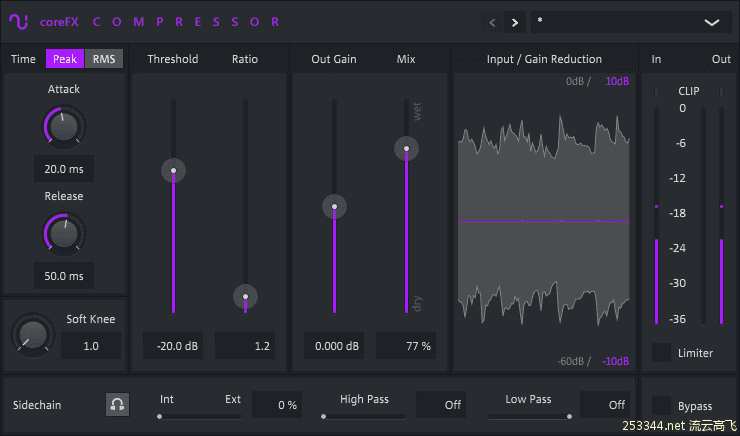This screenshot has height=436, width=740.
Task: Click the High Pass Off value field
Action: 441,405
